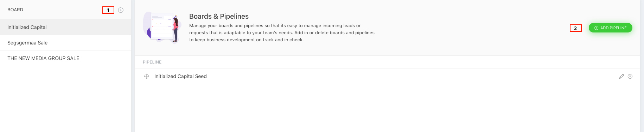
Task: Click the move handle beside Initialized Capital Seed
Action: click(x=147, y=76)
